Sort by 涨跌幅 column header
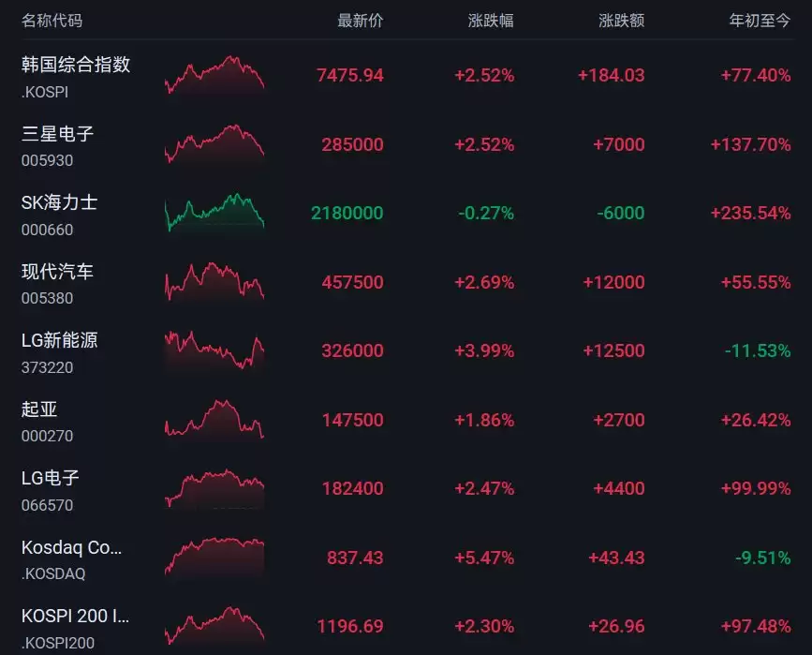Viewport: 812px width, 655px height. 491,21
